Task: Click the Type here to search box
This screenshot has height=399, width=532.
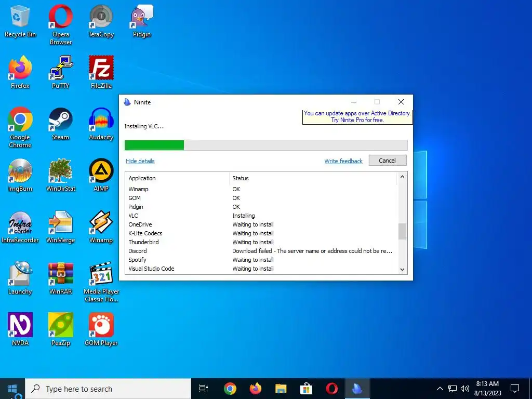Action: [108, 389]
